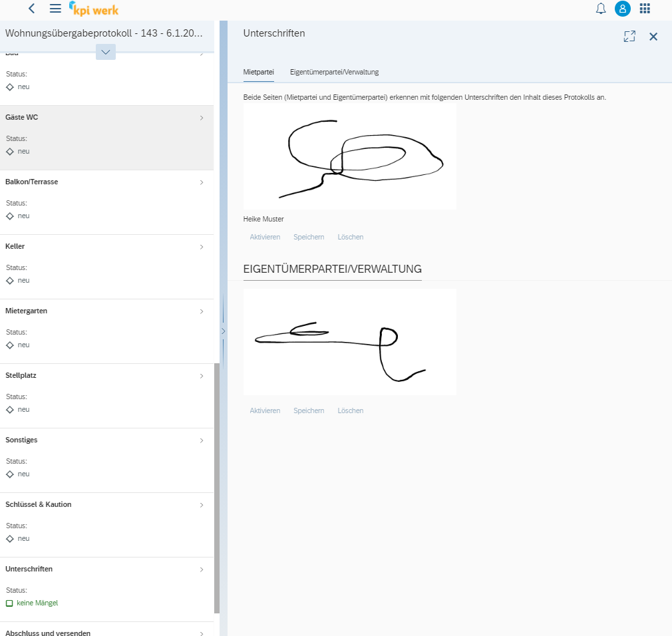Open Unterschriften row chevron

[x=202, y=569]
